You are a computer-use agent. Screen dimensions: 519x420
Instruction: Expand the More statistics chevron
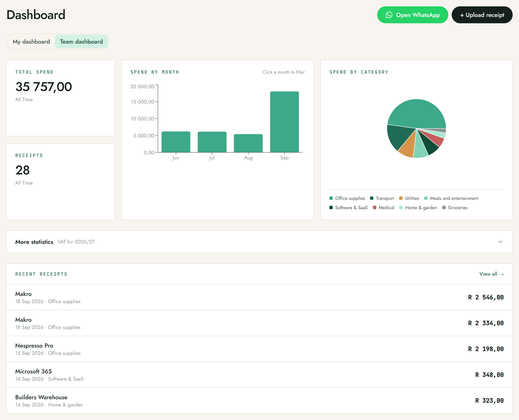point(500,242)
